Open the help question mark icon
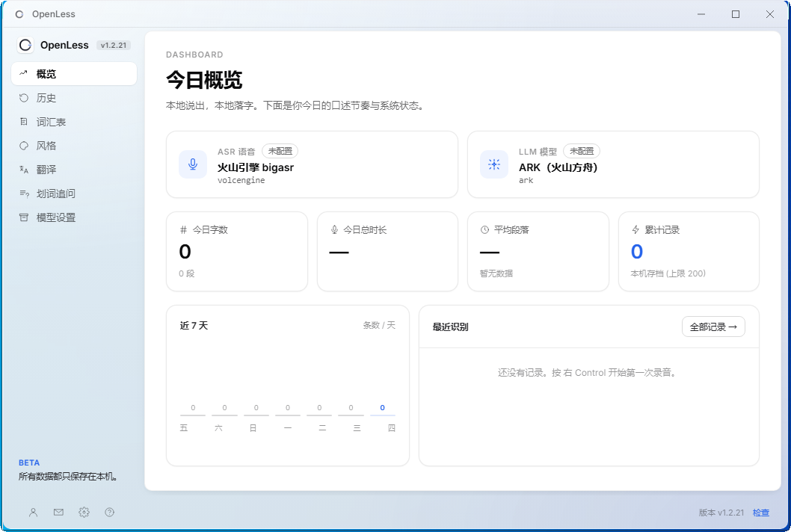This screenshot has height=532, width=791. [109, 513]
